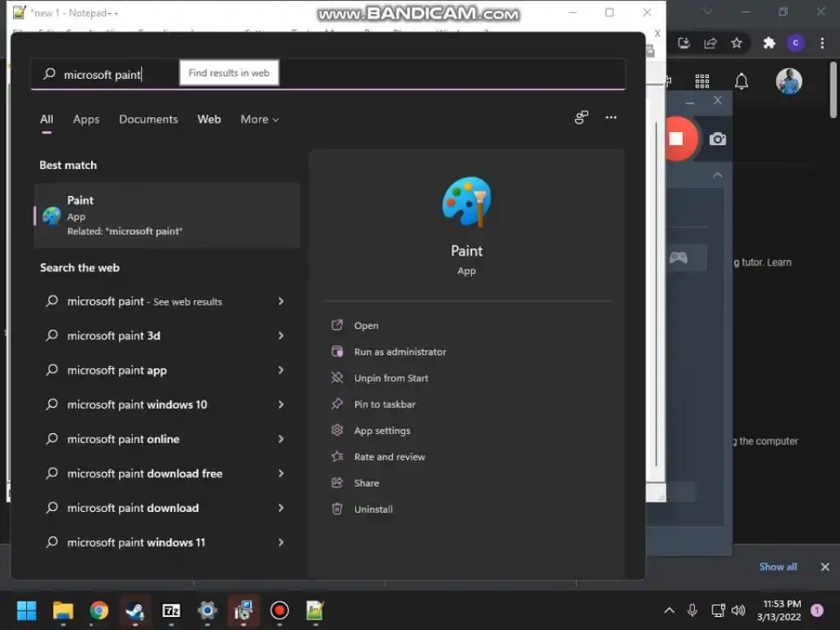
Task: Open the notification badge in taskbar
Action: (x=817, y=610)
